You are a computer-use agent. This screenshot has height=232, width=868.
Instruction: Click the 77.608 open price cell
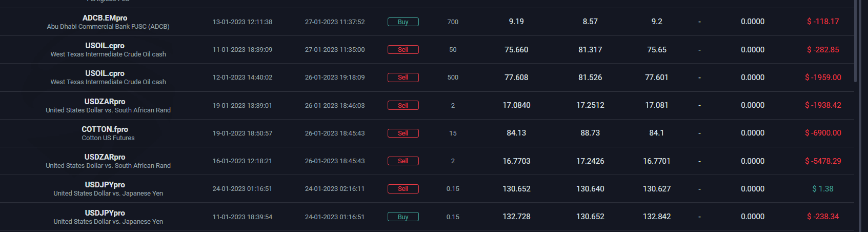click(516, 78)
